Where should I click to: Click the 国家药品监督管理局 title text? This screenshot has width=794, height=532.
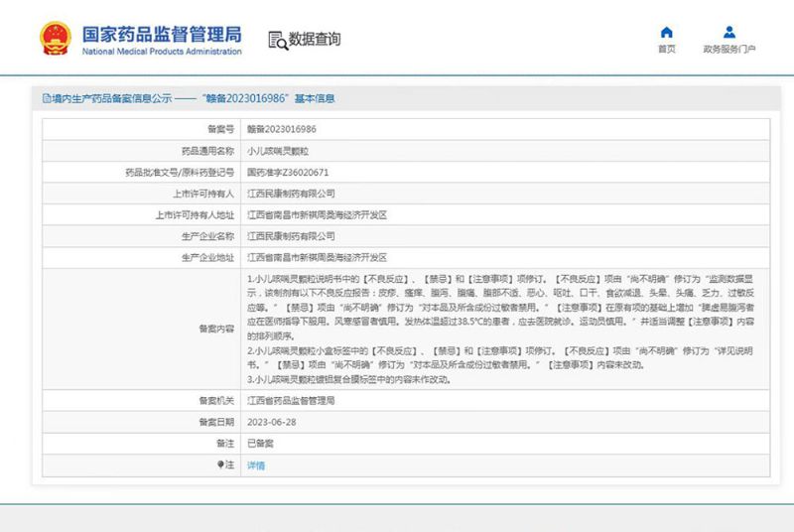[161, 33]
